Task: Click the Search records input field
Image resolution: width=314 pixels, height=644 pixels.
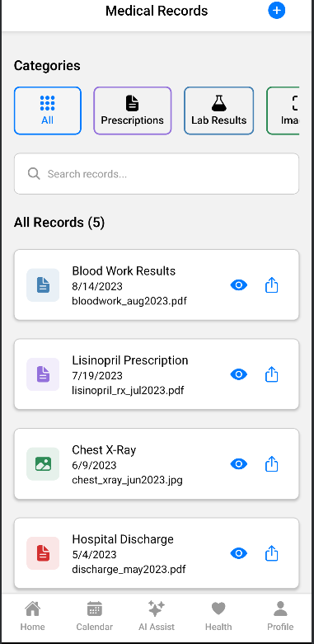Action: coord(157,174)
